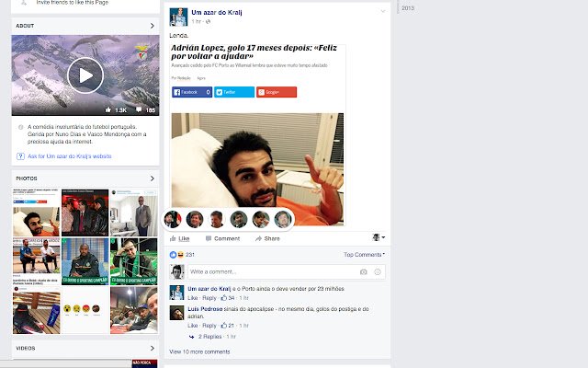Select the sixth face in the reaction bar

click(283, 219)
